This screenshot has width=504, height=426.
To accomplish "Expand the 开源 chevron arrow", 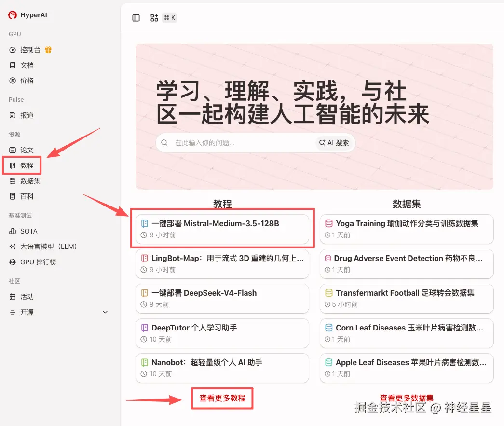I will click(105, 312).
